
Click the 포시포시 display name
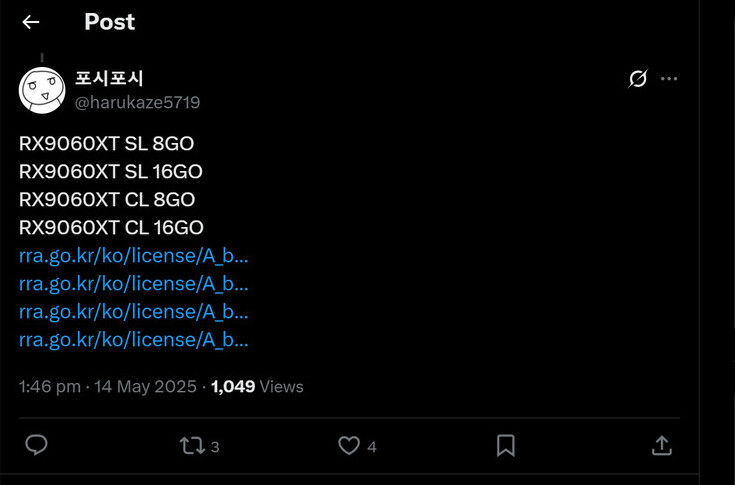[109, 78]
